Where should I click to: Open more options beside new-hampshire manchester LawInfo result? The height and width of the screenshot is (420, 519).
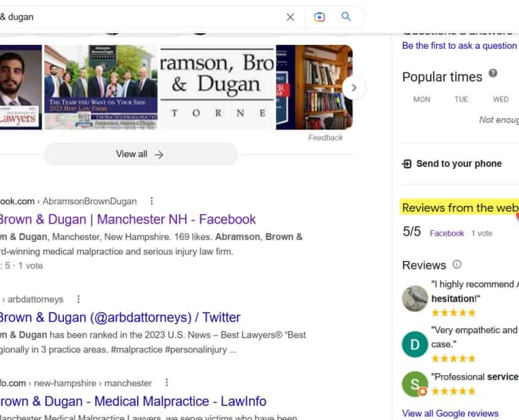coord(167,383)
